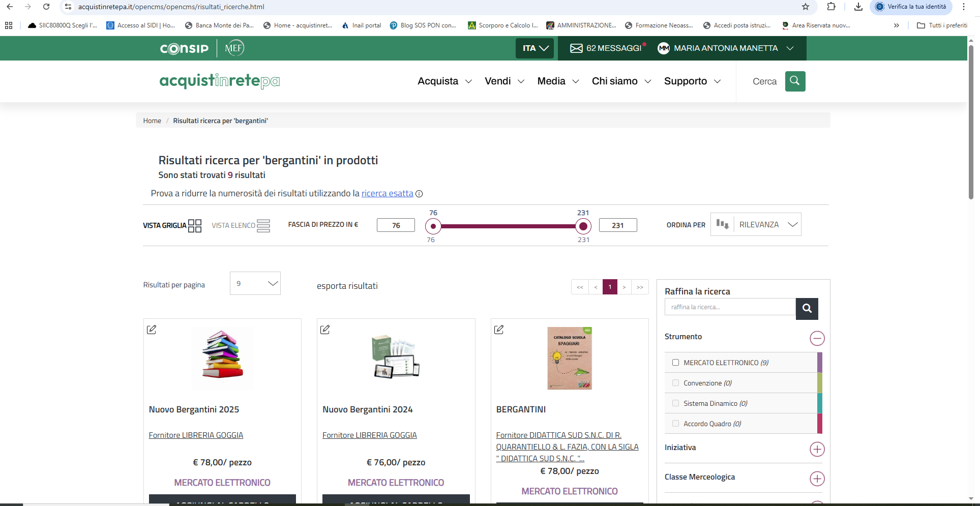Viewport: 980px width, 506px height.
Task: Click the Verifica la tua identità profile button
Action: tap(911, 7)
